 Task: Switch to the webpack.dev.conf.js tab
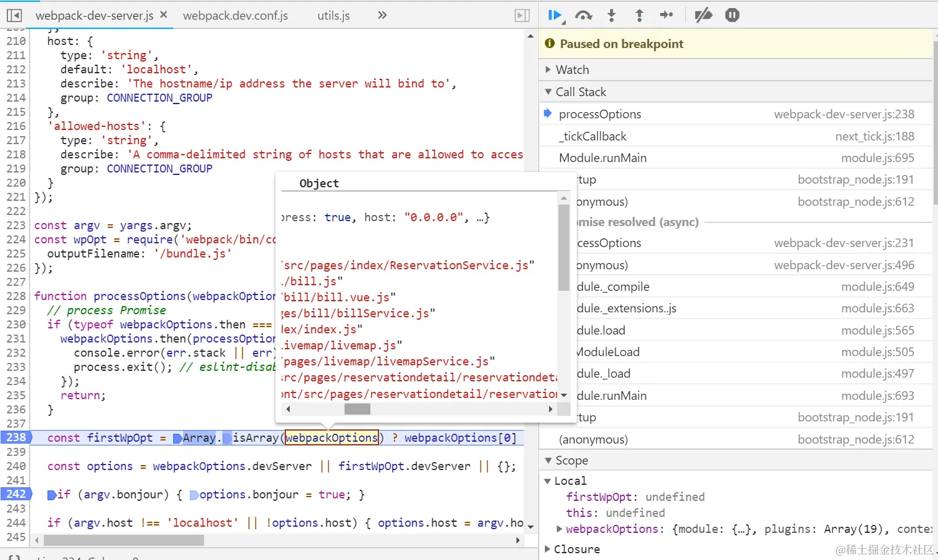pyautogui.click(x=235, y=15)
